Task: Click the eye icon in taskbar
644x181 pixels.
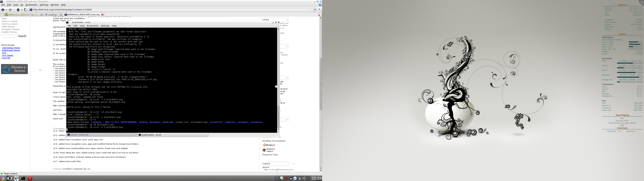Action: click(x=9, y=178)
